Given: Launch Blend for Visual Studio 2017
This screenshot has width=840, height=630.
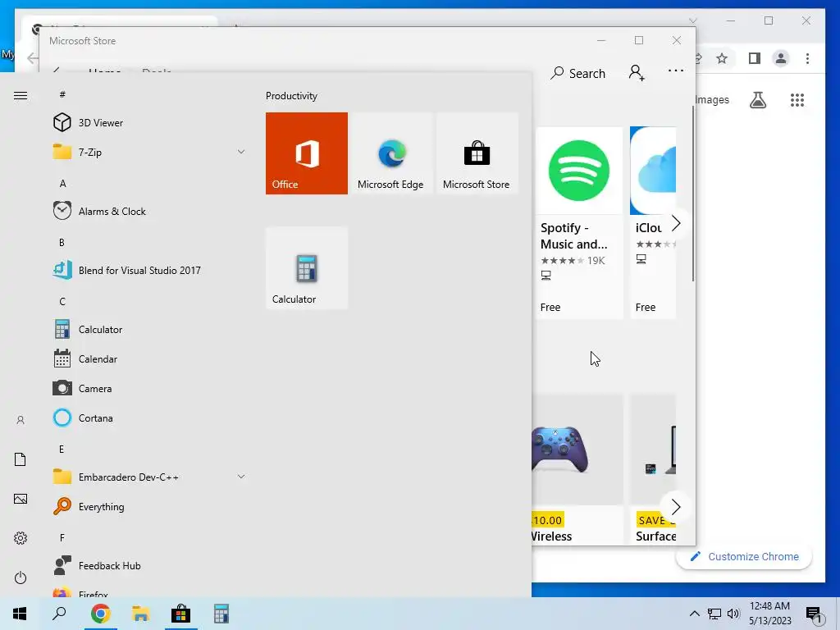Looking at the screenshot, I should (x=149, y=270).
